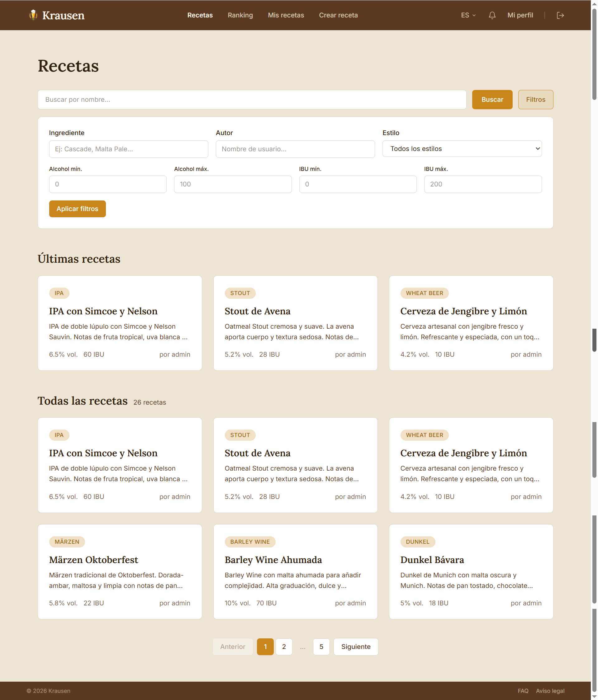Open Crear receta page
The height and width of the screenshot is (700, 598).
(338, 15)
